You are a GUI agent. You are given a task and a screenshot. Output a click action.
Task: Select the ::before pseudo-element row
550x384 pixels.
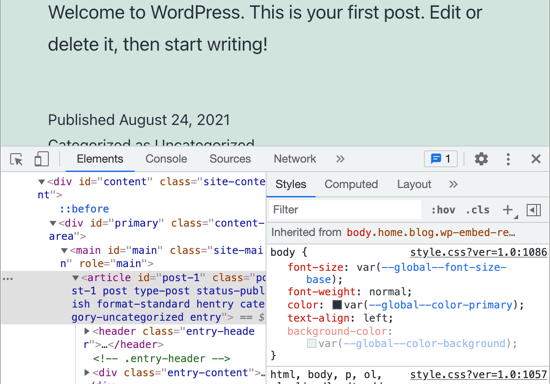(x=84, y=209)
